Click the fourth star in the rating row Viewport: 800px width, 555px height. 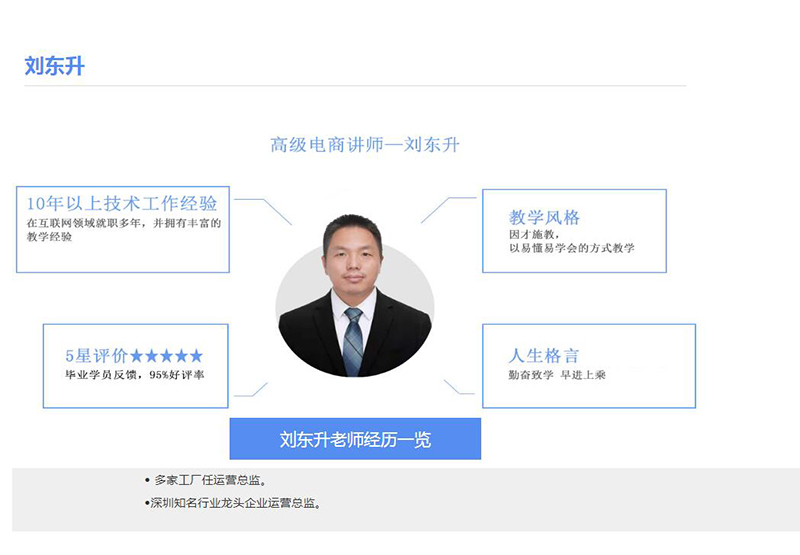click(181, 355)
